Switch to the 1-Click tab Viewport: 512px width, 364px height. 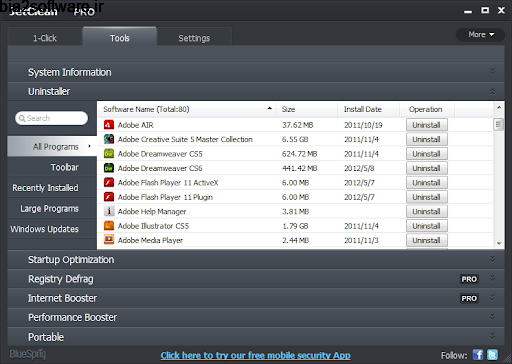coord(45,38)
